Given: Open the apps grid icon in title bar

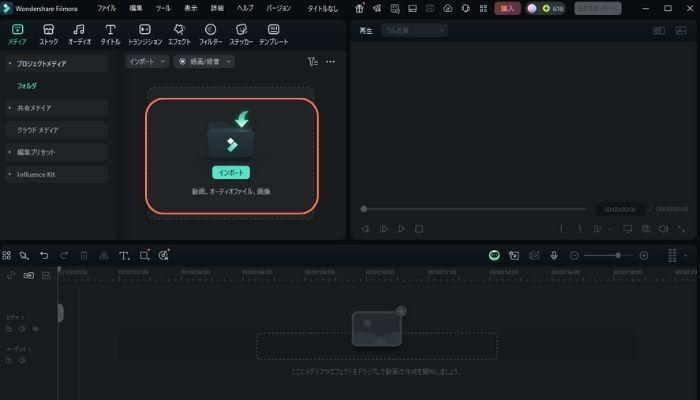Looking at the screenshot, I should pyautogui.click(x=483, y=8).
